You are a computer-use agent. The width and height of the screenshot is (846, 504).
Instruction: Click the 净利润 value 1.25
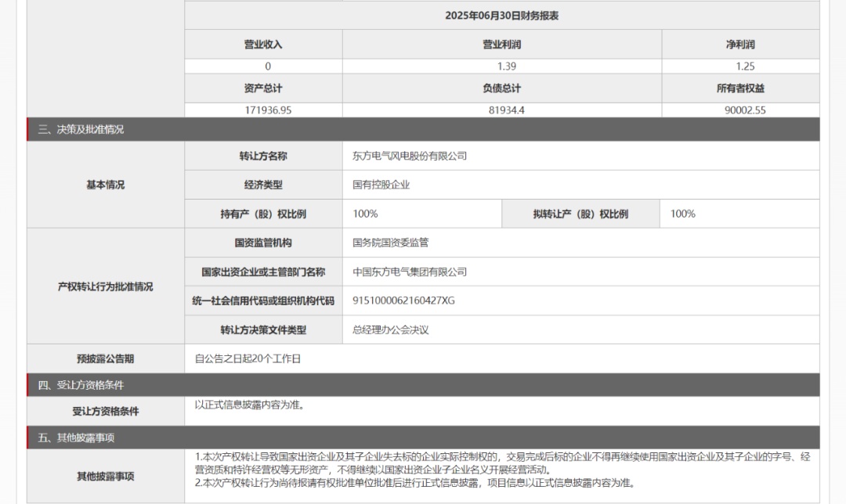[x=739, y=67]
